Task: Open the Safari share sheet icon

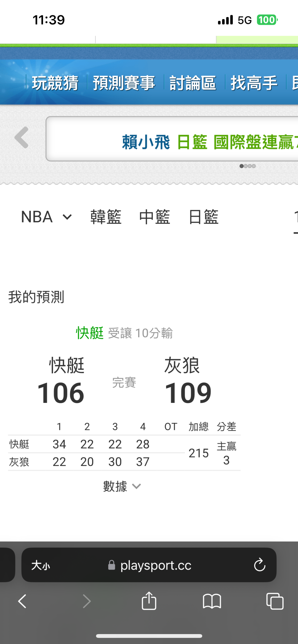Action: pyautogui.click(x=149, y=601)
